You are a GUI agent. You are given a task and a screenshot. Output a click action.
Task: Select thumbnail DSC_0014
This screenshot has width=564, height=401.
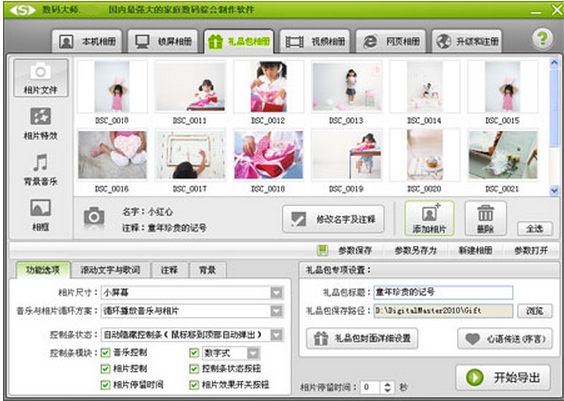424,87
